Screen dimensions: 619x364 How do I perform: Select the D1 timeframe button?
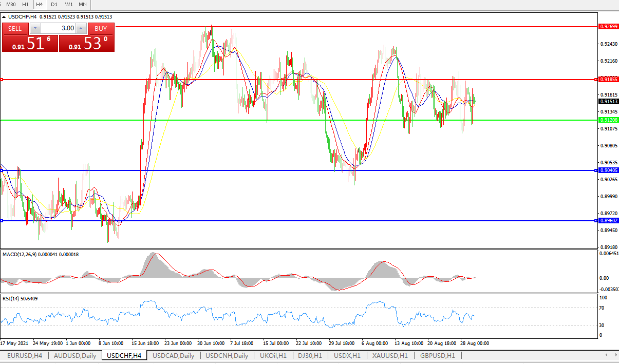pos(54,4)
